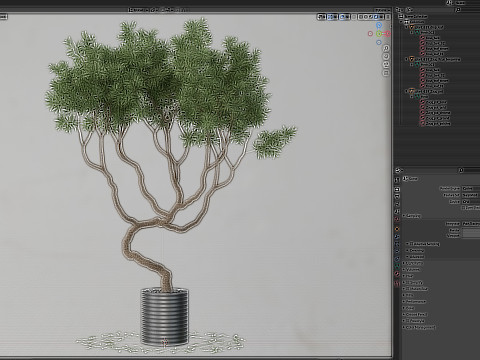Open the properties editor type dropdown
The width and height of the screenshot is (480, 360).
(399, 170)
